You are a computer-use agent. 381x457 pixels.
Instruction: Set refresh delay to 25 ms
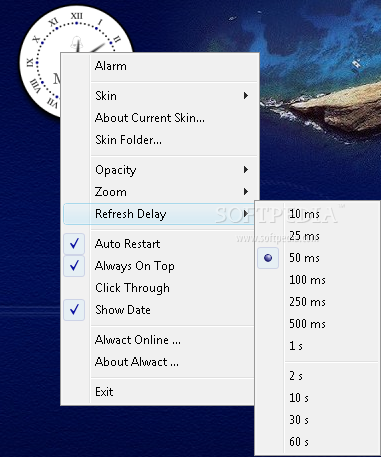[x=318, y=236]
